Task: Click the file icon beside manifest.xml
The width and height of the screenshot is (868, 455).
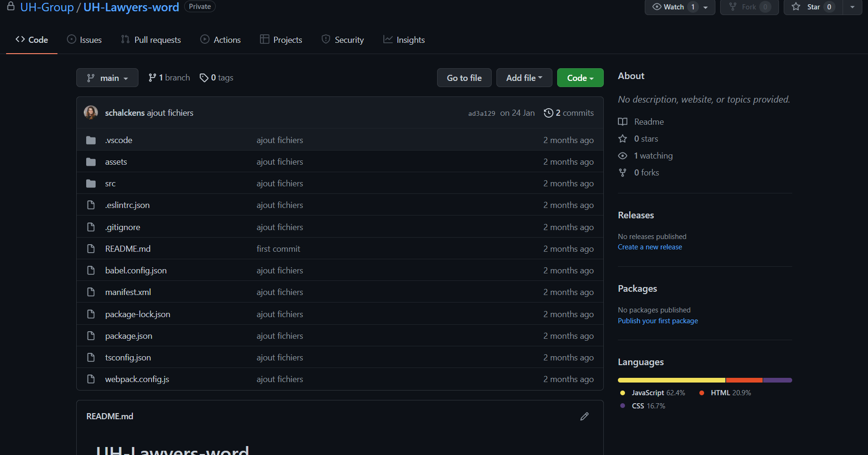Action: (x=91, y=292)
